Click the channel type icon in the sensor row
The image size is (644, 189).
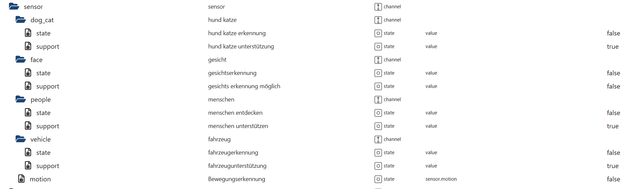pos(378,7)
